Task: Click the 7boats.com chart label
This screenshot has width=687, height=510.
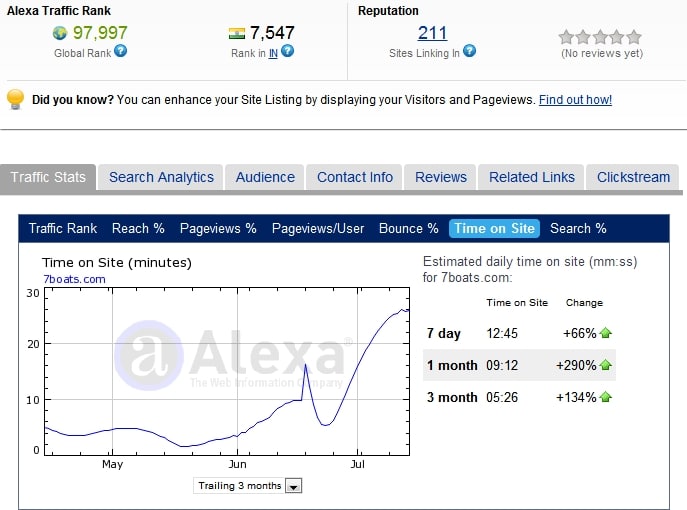Action: tap(74, 279)
